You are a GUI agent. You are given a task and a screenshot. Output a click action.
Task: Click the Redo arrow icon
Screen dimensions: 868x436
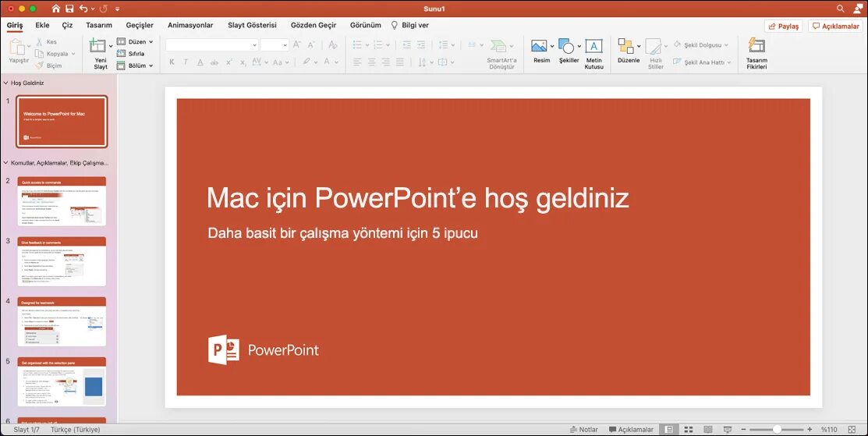[104, 9]
